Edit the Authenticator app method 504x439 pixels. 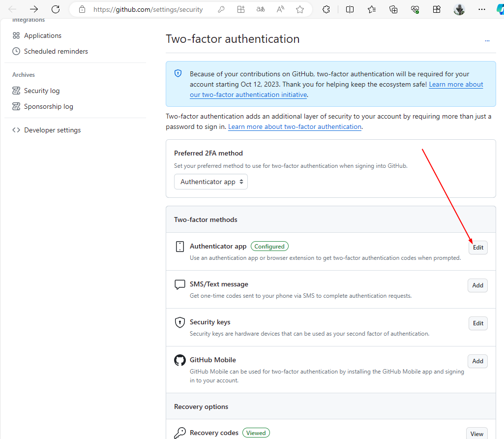point(478,248)
